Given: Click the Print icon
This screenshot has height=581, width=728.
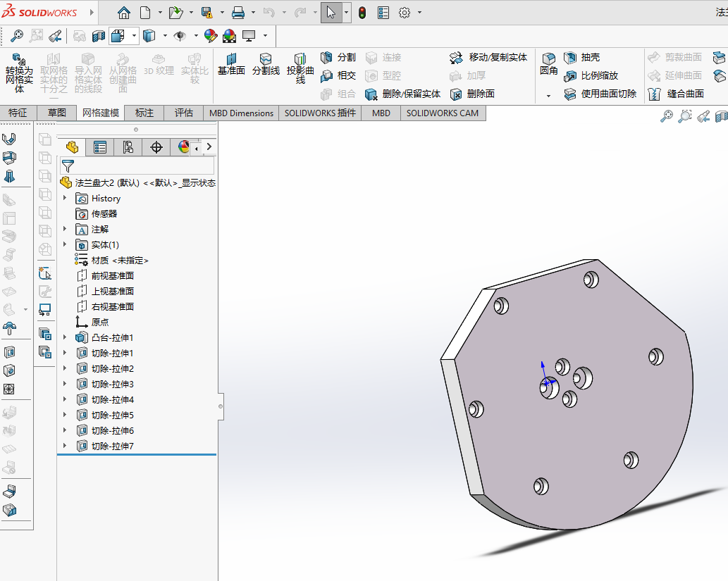Looking at the screenshot, I should [238, 13].
